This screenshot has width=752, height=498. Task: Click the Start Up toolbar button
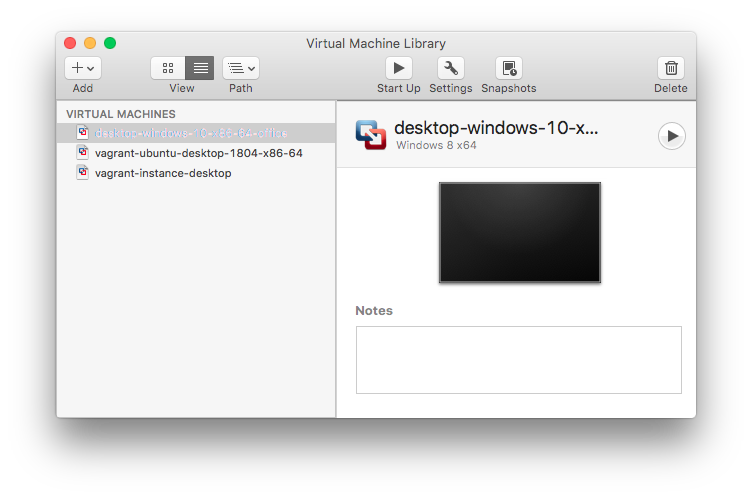pos(399,68)
